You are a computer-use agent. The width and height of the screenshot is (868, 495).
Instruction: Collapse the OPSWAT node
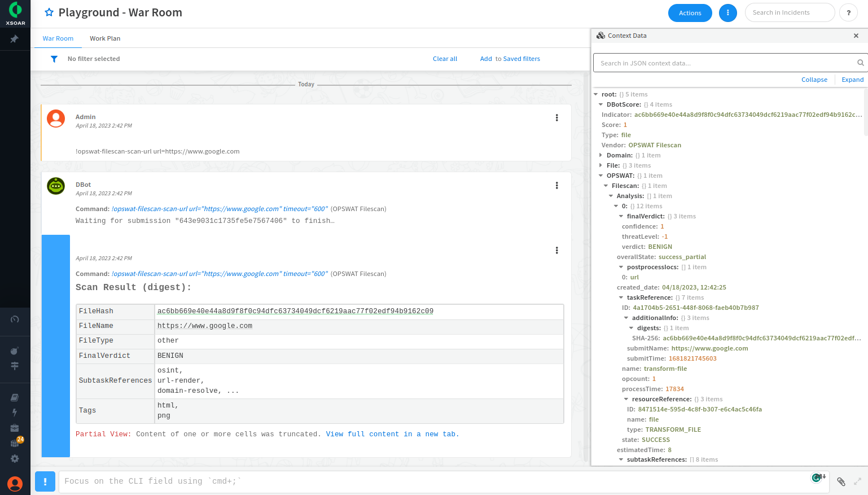pos(601,176)
